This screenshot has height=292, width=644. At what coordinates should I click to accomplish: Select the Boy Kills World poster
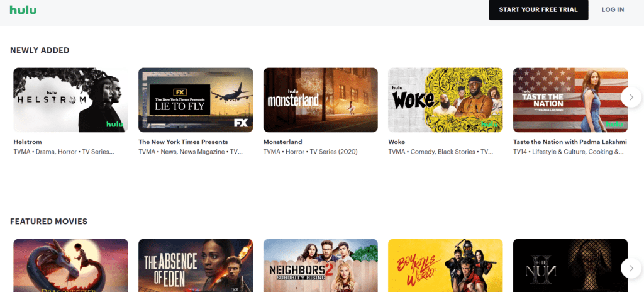(445, 266)
